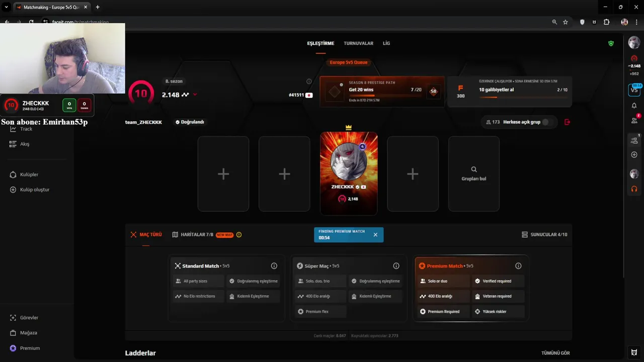The width and height of the screenshot is (644, 362).
Task: Open VS match timer icon
Action: 634,89
